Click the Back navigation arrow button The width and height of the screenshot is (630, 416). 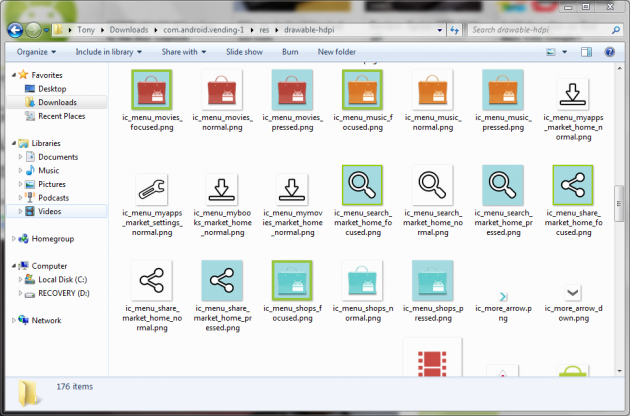pos(16,30)
